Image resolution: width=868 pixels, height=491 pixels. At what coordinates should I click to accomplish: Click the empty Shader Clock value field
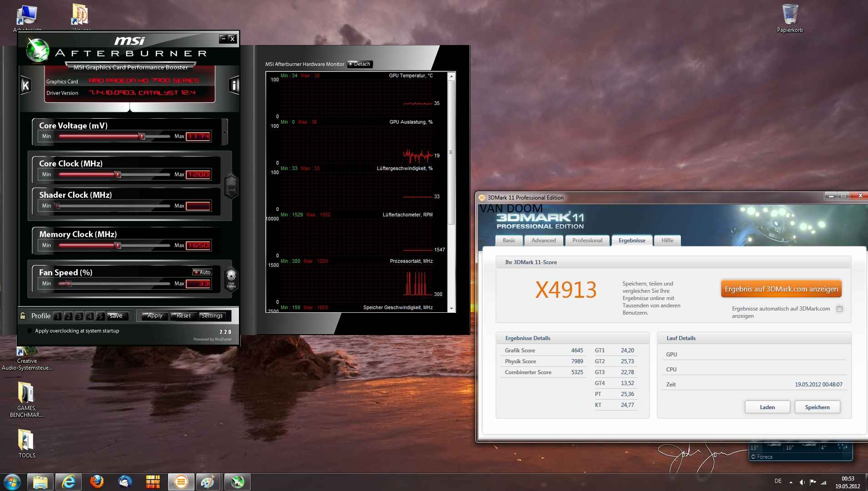[x=198, y=206]
